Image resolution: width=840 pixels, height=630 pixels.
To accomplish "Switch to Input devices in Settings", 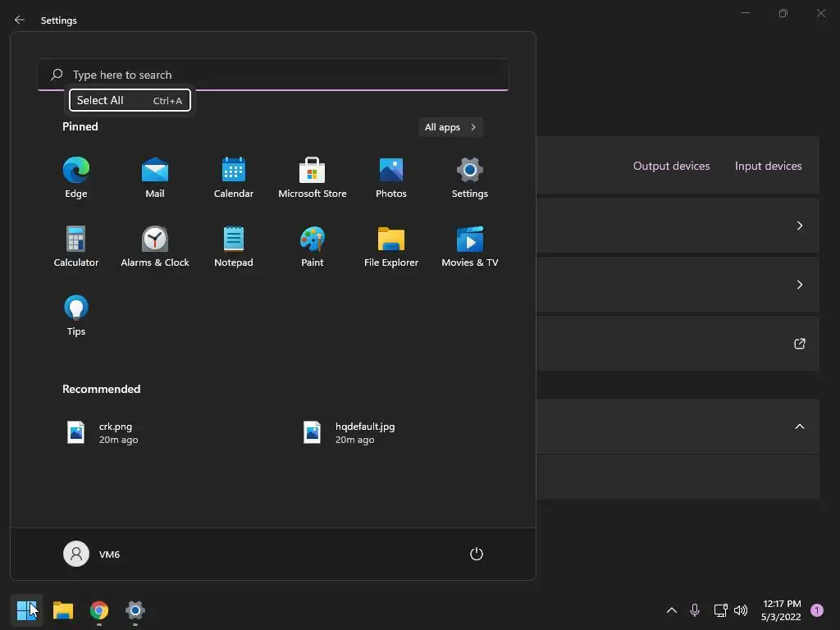I will tap(768, 166).
